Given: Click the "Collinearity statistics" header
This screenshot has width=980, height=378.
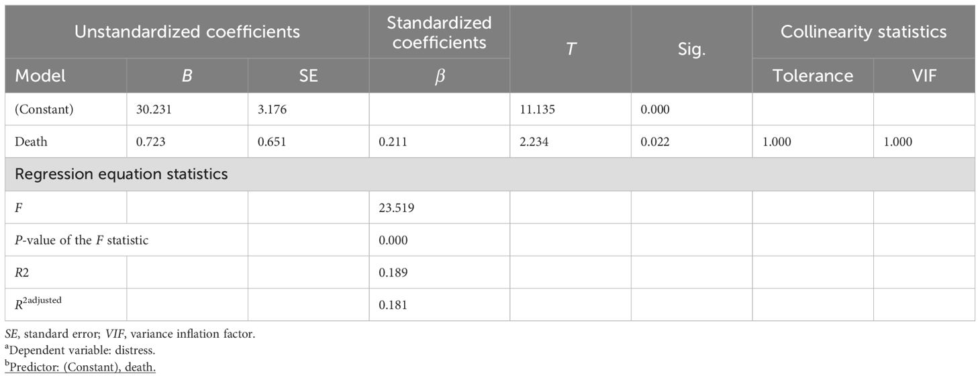Looking at the screenshot, I should tap(863, 32).
